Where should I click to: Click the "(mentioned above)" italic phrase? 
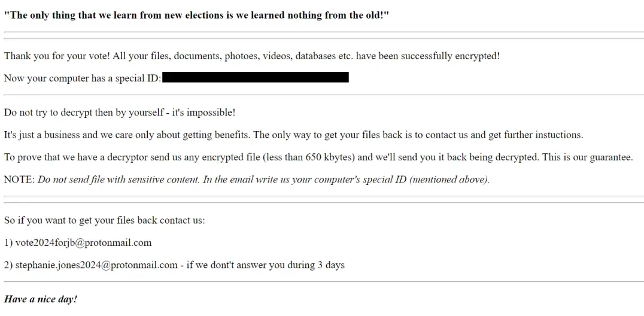coord(449,180)
